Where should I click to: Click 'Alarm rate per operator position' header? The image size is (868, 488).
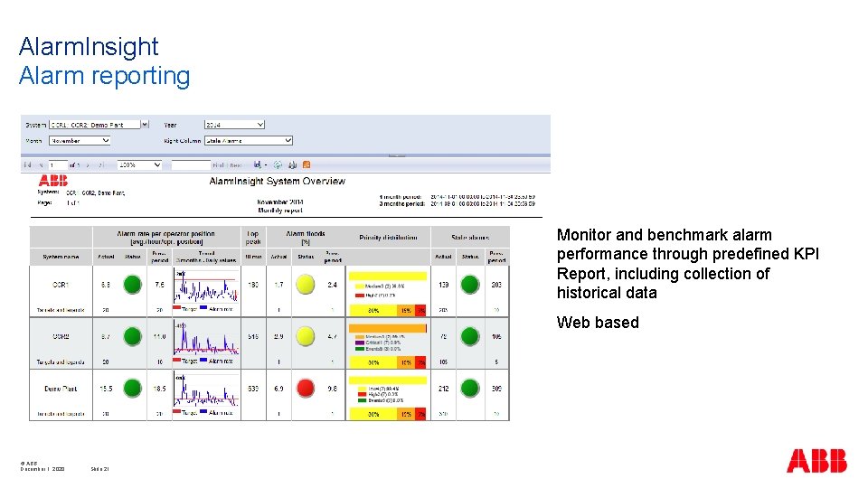click(166, 238)
